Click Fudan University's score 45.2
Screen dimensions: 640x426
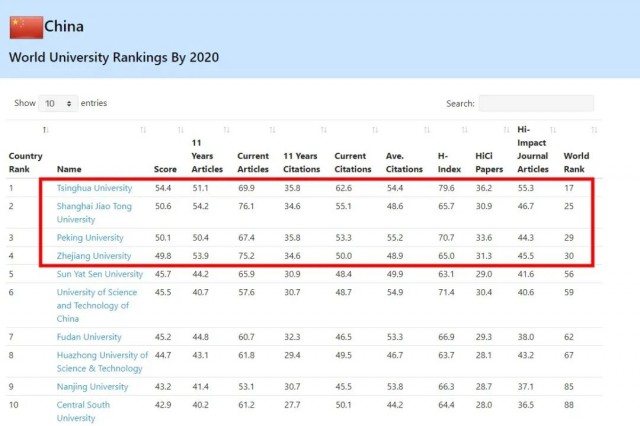(163, 337)
